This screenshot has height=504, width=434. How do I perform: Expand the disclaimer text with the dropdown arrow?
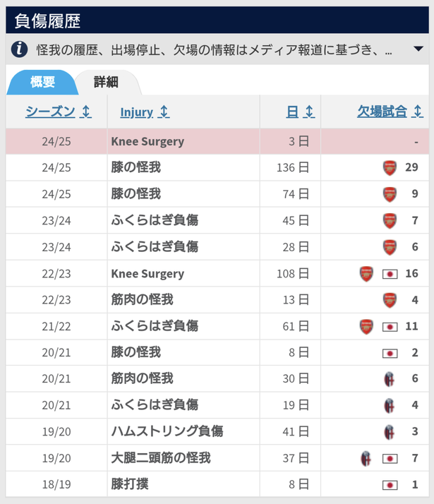pos(418,49)
